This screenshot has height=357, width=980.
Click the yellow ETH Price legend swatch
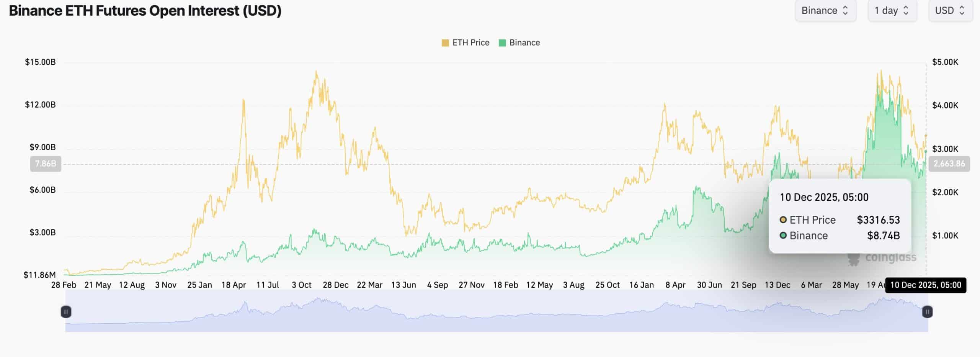pos(445,43)
